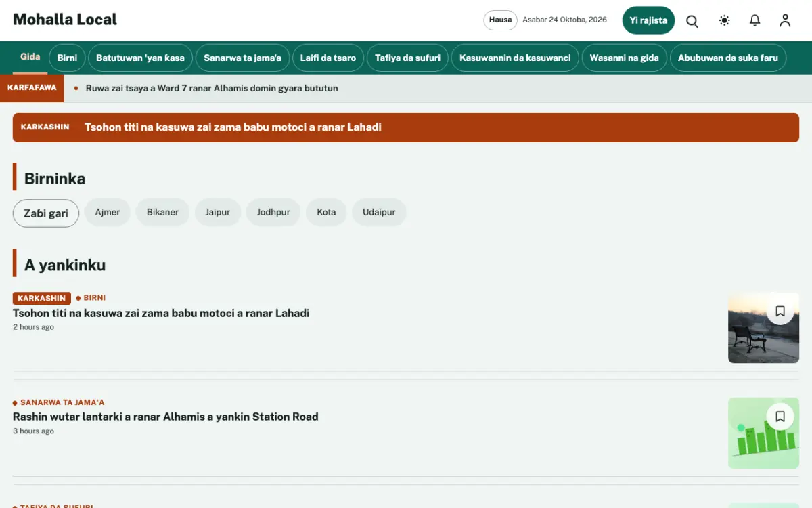
Task: Open the Hausa language selector
Action: (500, 20)
